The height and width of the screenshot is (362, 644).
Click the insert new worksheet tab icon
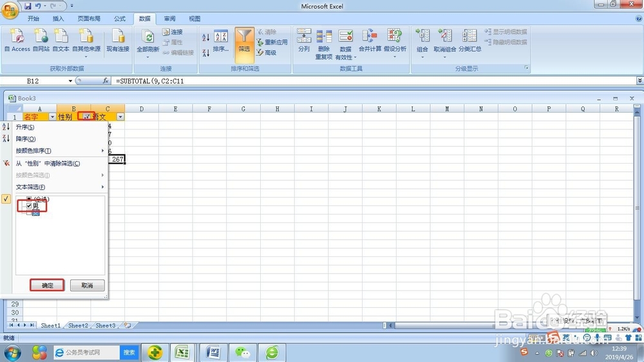(128, 325)
